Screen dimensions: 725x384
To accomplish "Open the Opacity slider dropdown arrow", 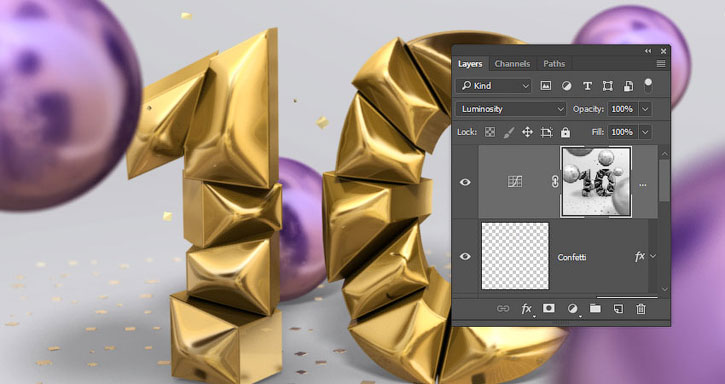I will pos(645,109).
